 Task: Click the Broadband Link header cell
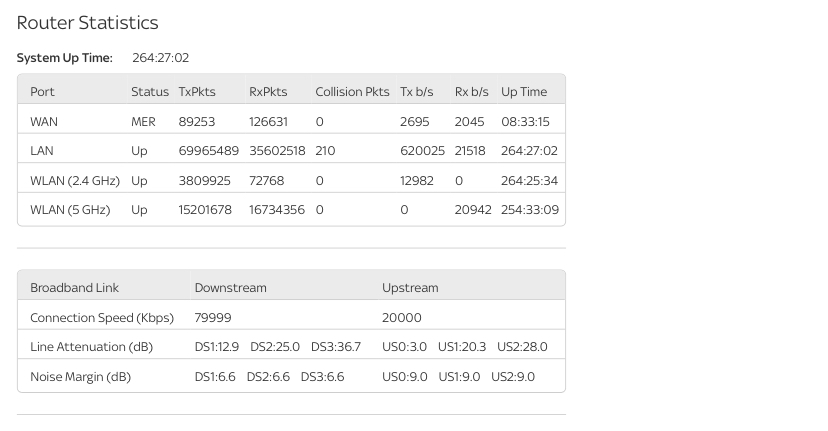(74, 288)
